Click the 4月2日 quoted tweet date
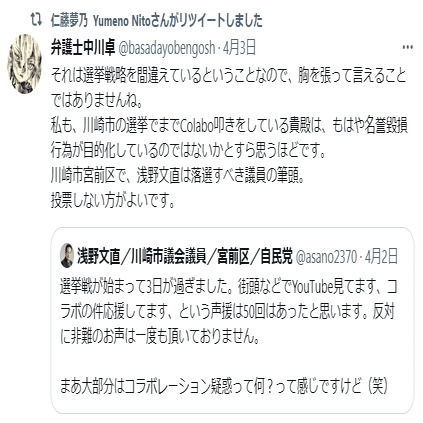The width and height of the screenshot is (423, 423). [381, 257]
